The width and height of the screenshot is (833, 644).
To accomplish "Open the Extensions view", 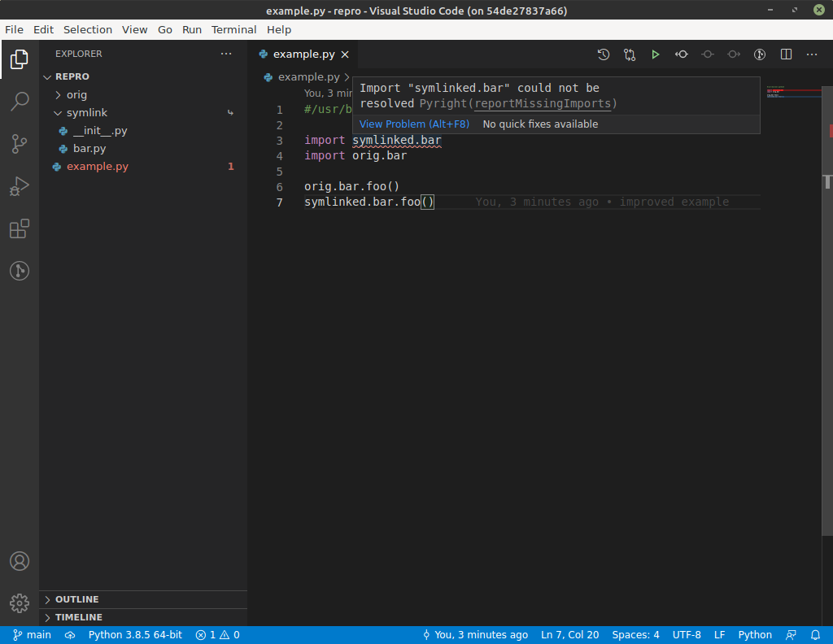I will pyautogui.click(x=20, y=228).
